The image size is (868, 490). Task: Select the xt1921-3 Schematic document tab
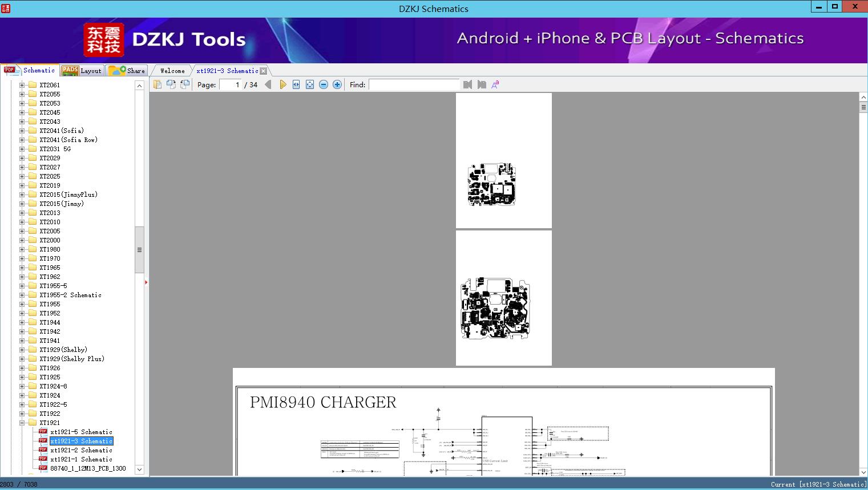click(x=227, y=71)
